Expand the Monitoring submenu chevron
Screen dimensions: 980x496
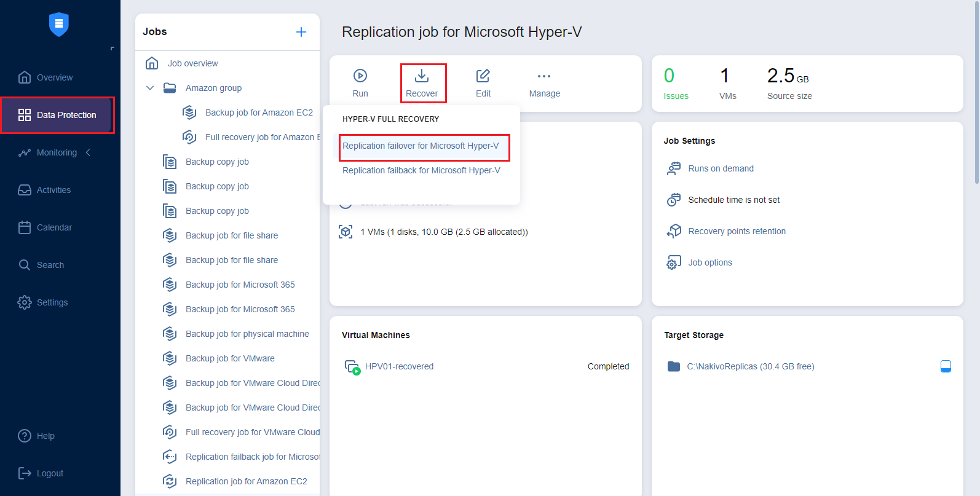pos(89,152)
